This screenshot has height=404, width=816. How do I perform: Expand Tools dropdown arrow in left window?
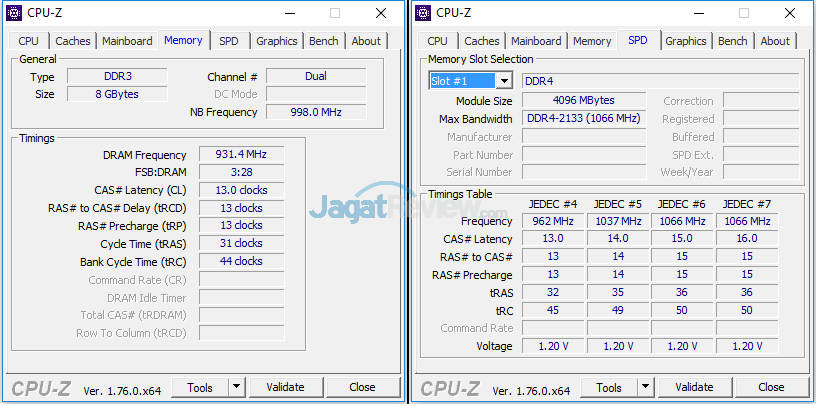236,387
